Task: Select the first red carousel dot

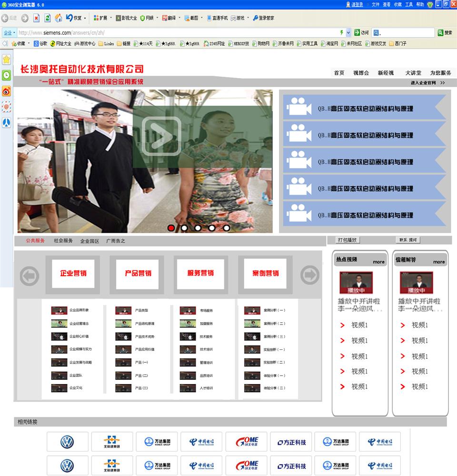Action: tap(171, 228)
